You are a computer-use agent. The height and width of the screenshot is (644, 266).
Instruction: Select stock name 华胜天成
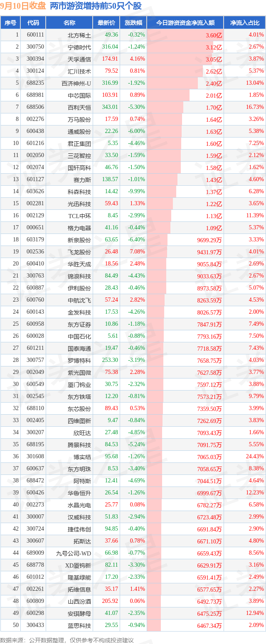pyautogui.click(x=79, y=264)
